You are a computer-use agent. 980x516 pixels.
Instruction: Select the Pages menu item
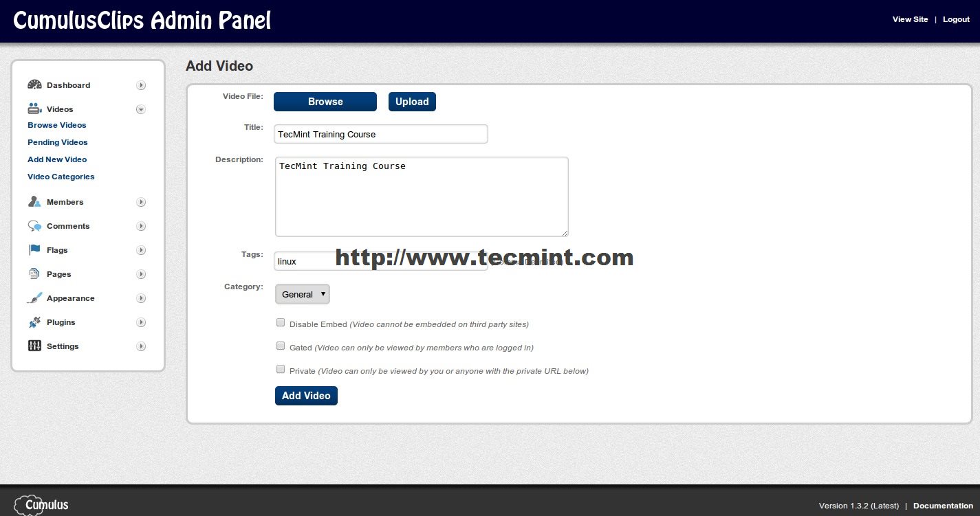(x=59, y=274)
